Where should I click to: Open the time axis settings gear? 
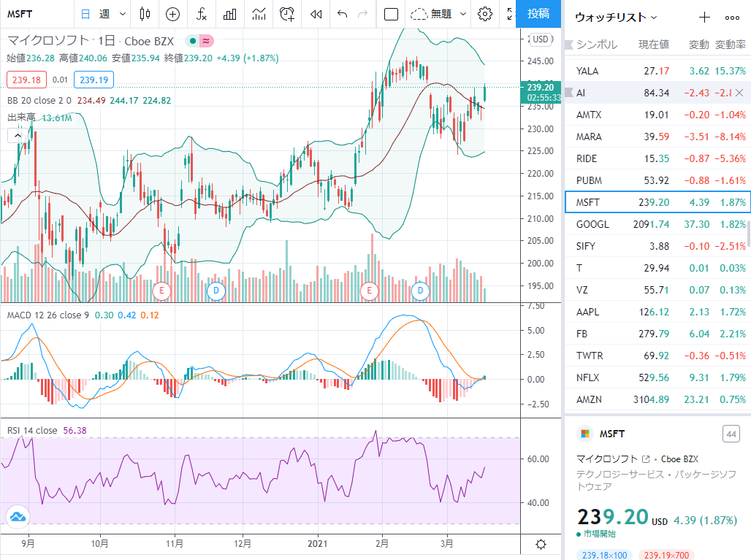pyautogui.click(x=541, y=544)
